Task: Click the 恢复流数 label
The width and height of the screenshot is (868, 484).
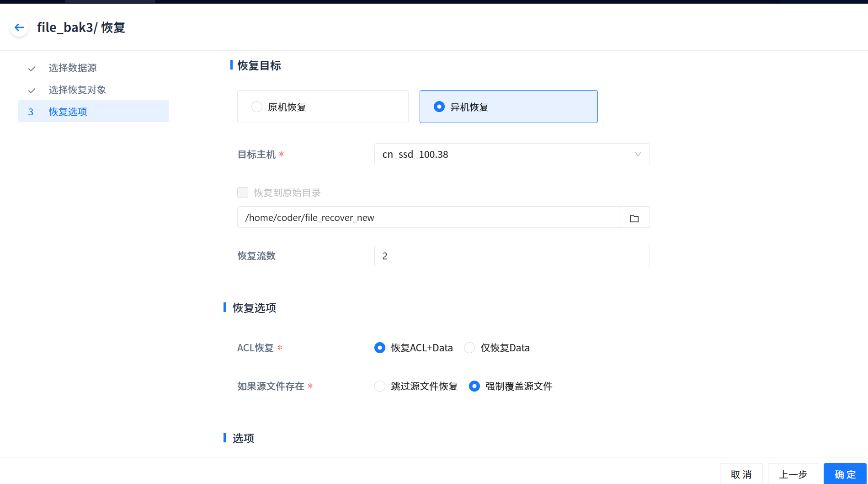Action: click(256, 256)
